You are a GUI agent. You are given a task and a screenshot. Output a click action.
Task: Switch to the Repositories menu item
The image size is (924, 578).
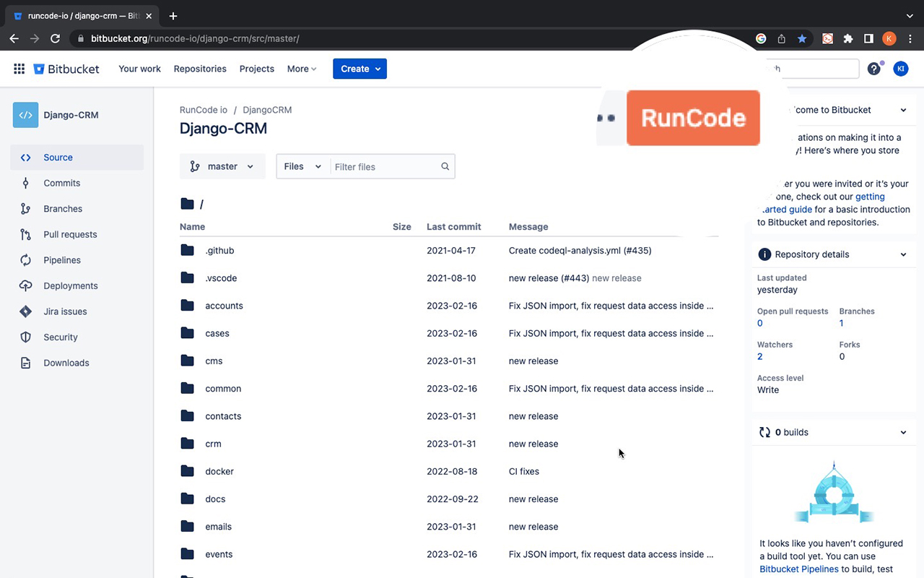[x=200, y=69]
